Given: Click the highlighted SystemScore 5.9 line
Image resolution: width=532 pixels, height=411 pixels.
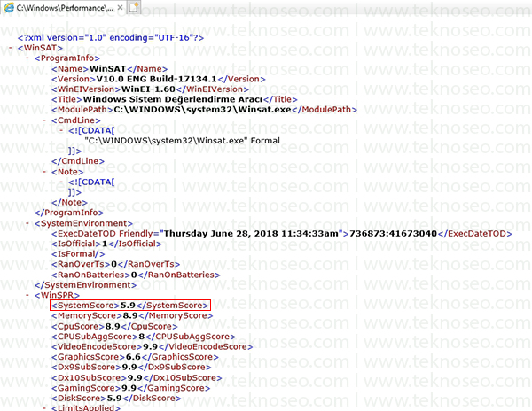Looking at the screenshot, I should point(130,306).
